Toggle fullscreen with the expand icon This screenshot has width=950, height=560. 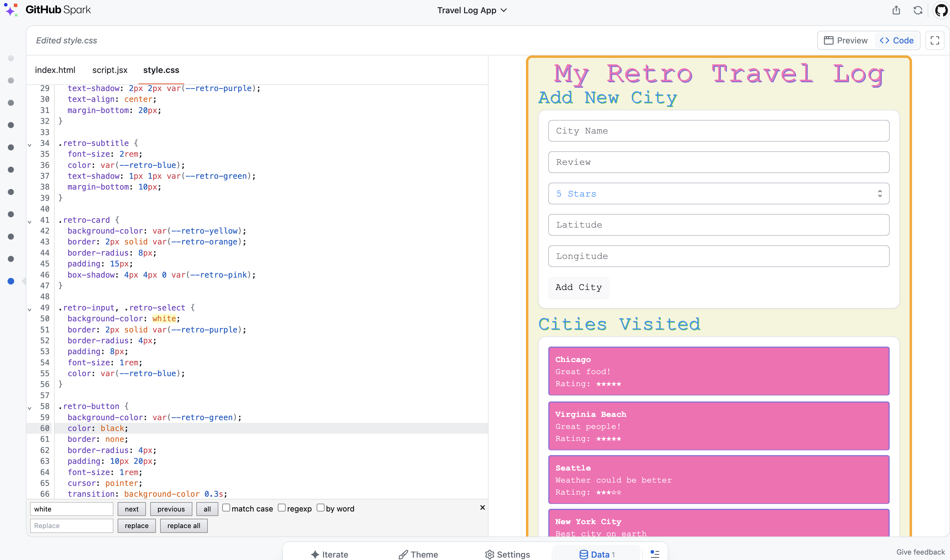[x=935, y=40]
